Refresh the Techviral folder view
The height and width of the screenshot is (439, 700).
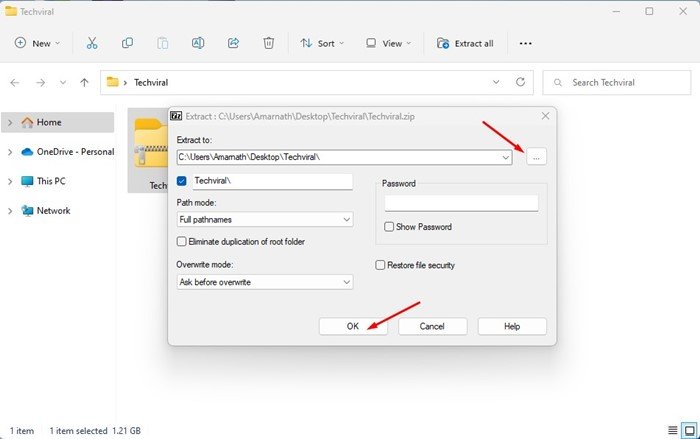click(x=520, y=82)
